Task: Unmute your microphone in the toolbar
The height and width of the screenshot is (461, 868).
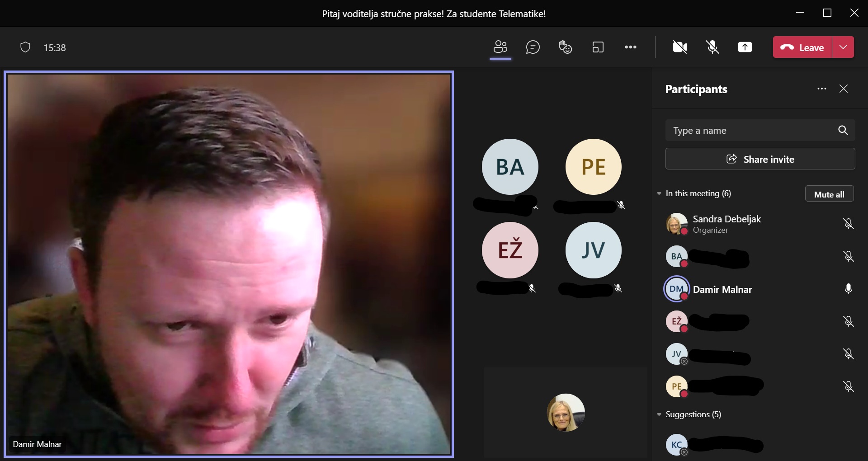Action: (x=712, y=47)
